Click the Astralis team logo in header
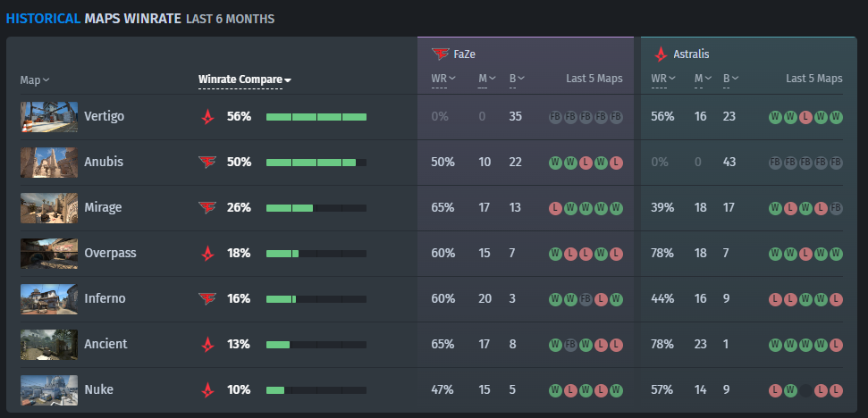The width and height of the screenshot is (868, 418). (x=661, y=54)
